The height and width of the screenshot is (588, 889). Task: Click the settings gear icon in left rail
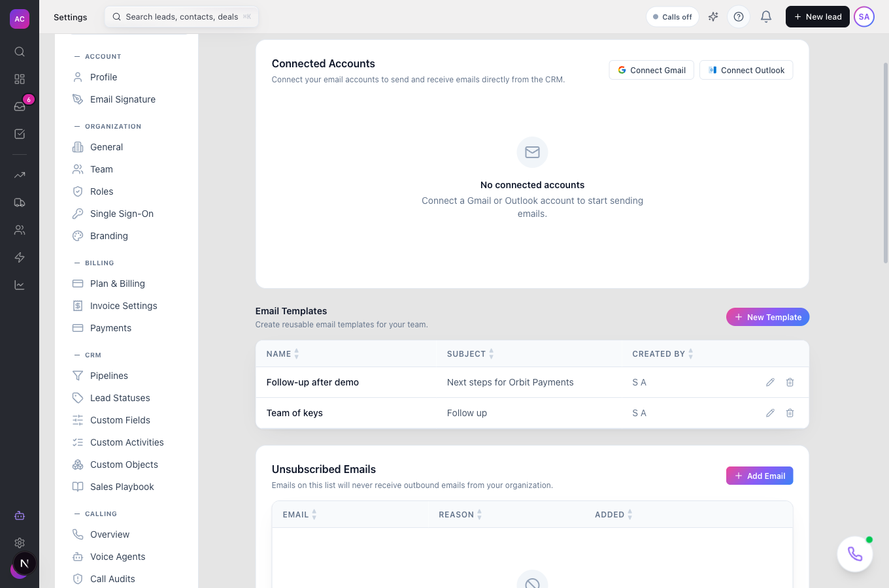(20, 543)
